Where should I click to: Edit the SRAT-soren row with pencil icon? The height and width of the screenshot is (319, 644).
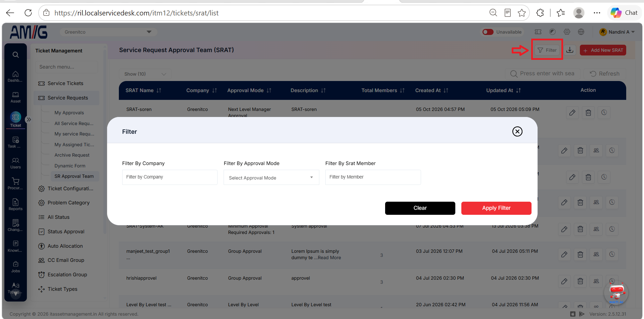tap(572, 113)
